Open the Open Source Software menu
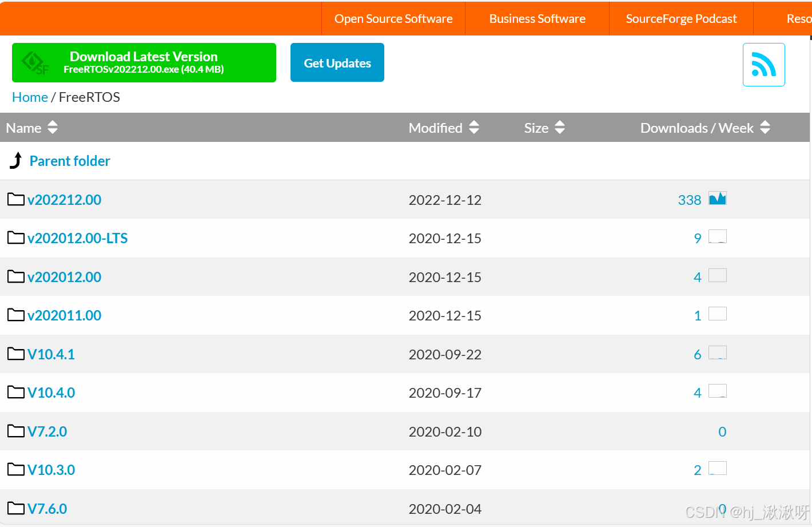 pos(393,18)
